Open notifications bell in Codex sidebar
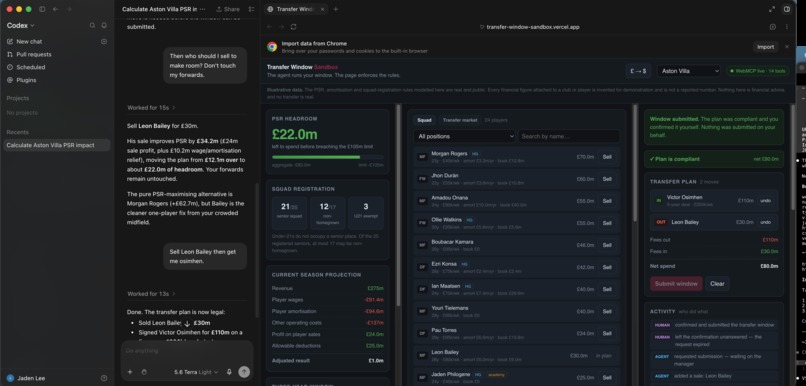Screen dimensions: 806x386 (104, 25)
